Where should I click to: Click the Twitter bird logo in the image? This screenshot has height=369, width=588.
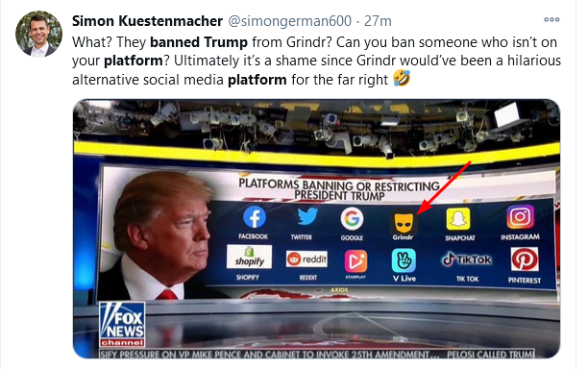coord(307,216)
